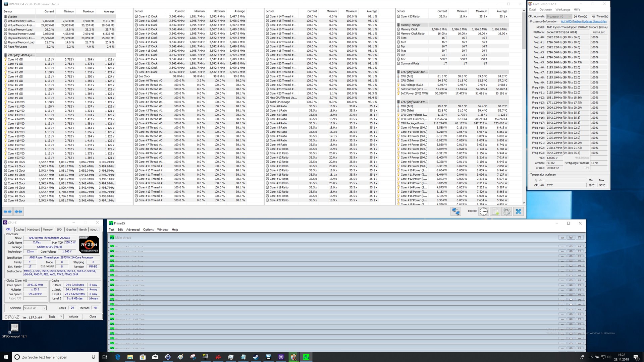Viewport: 644px width, 362px height.
Task: Click the CPU-Z Validate button
Action: pyautogui.click(x=73, y=316)
